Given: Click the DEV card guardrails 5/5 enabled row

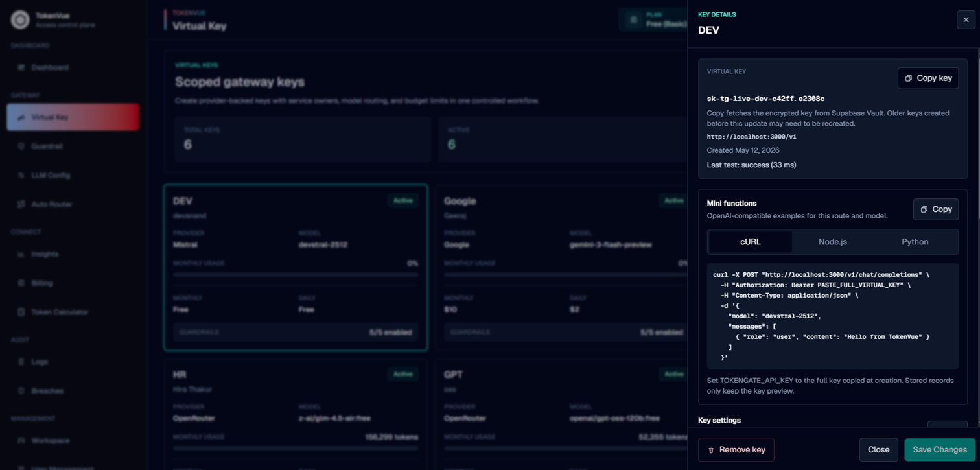Looking at the screenshot, I should (x=296, y=332).
